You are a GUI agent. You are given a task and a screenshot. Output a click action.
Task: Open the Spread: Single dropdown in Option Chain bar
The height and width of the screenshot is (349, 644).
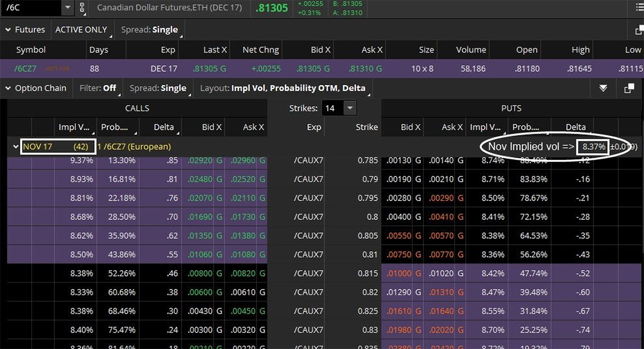(x=158, y=88)
